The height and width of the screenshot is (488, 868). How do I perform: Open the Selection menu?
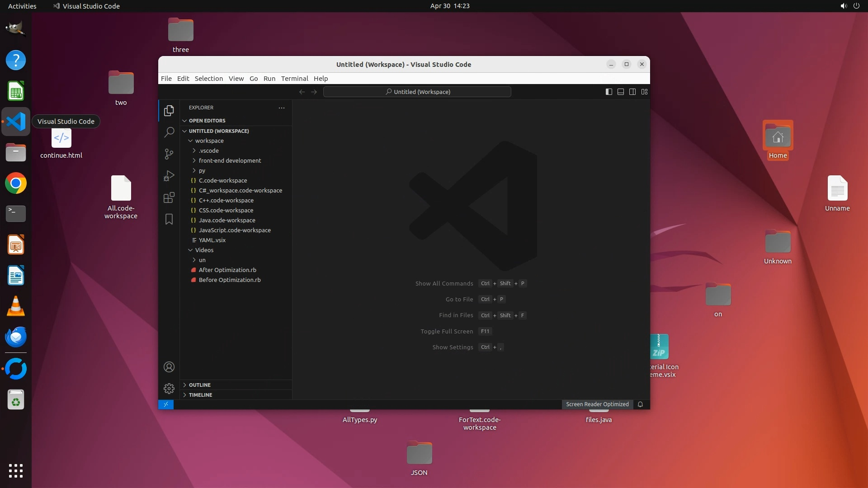(x=208, y=78)
